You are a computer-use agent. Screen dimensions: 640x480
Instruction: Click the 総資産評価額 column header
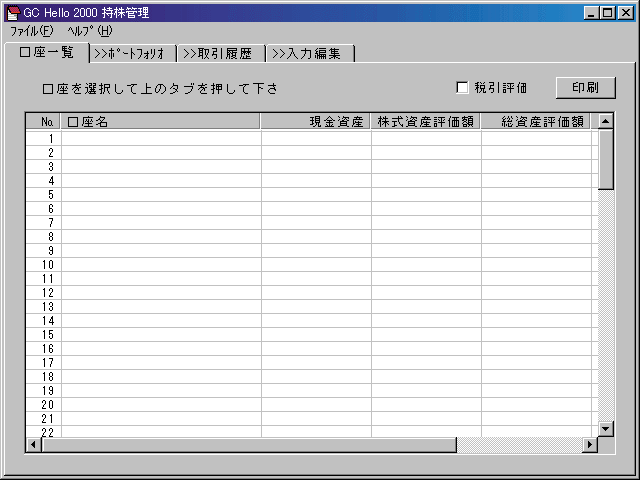pyautogui.click(x=536, y=122)
